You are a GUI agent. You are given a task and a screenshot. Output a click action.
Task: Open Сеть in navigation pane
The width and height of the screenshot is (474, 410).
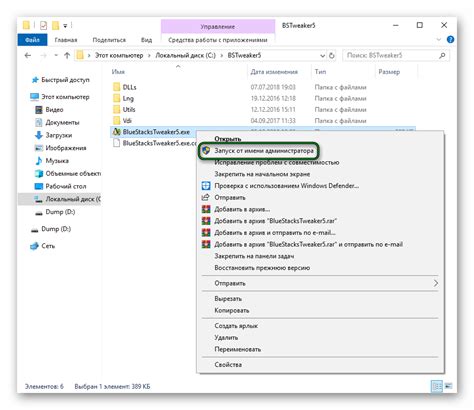pos(48,246)
